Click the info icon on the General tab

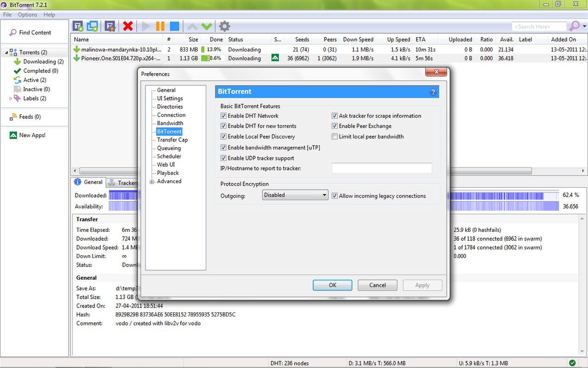[78, 182]
